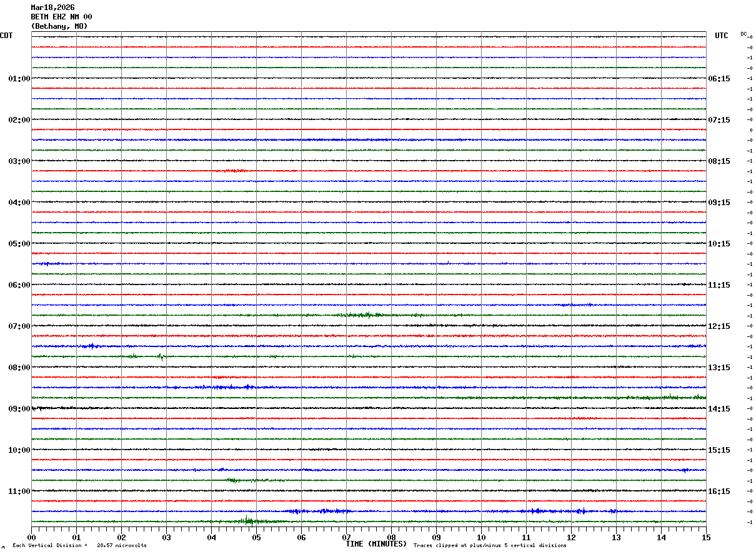The width and height of the screenshot is (756, 554).
Task: Click the CDT timezone label
Action: point(6,36)
